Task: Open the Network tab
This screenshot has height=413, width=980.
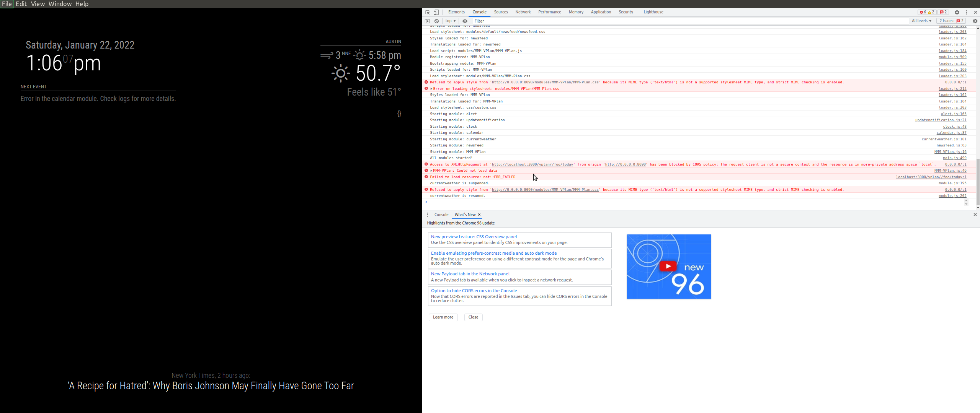Action: [x=523, y=12]
